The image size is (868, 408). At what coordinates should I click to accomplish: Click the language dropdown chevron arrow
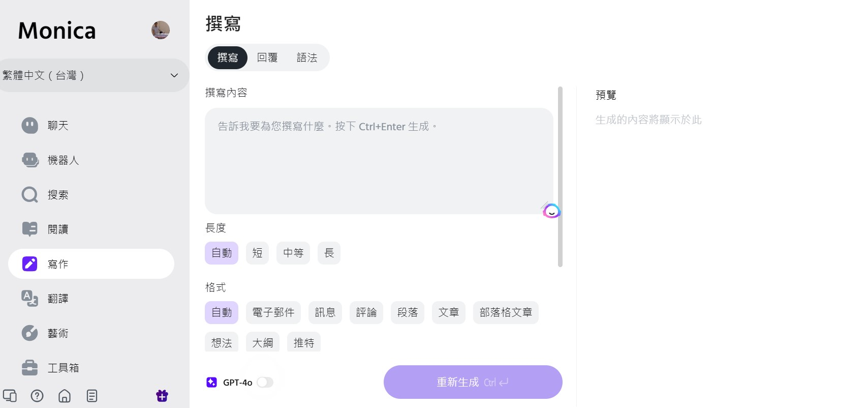[x=174, y=75]
